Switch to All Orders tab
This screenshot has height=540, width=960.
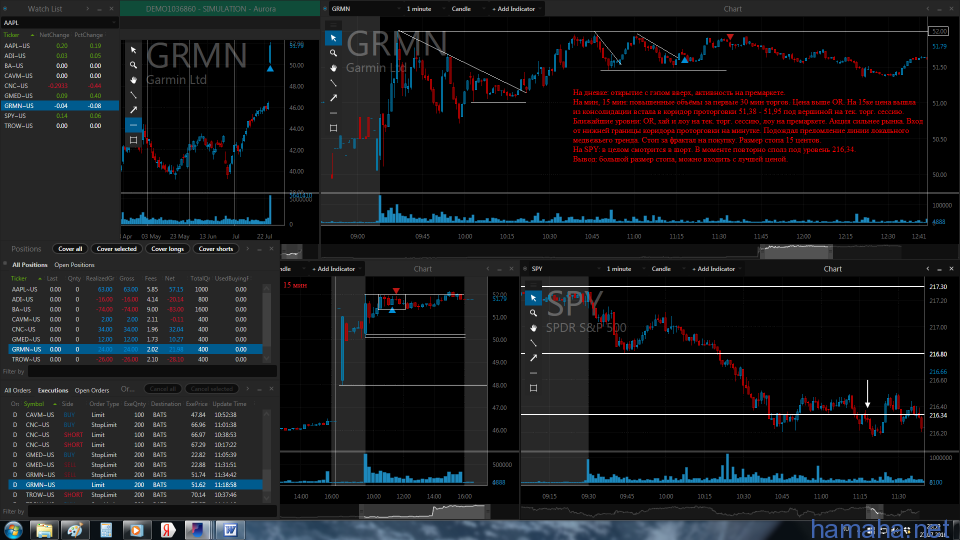[x=17, y=391]
